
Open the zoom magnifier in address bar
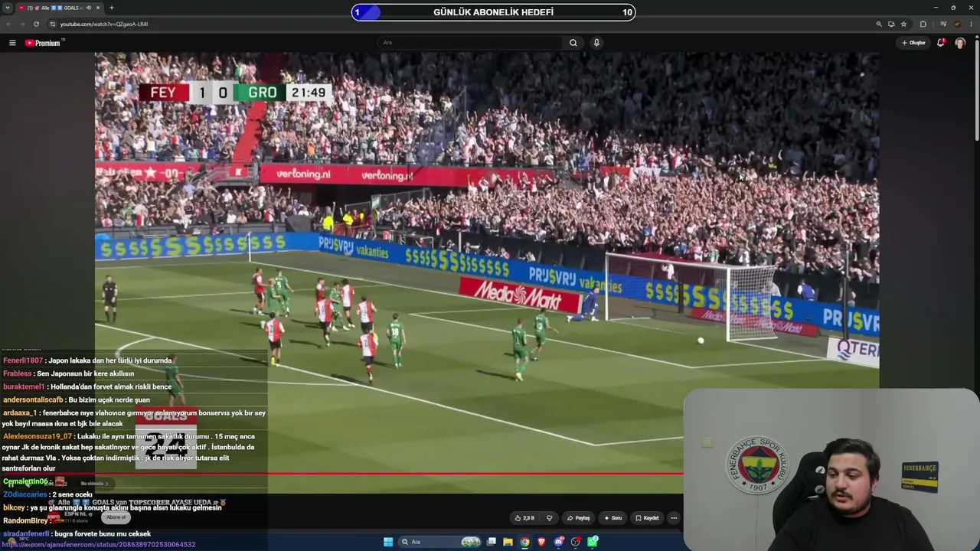pos(879,24)
